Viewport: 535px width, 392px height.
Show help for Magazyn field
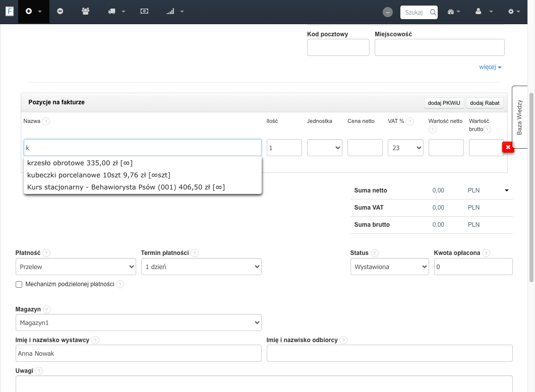[x=47, y=309]
